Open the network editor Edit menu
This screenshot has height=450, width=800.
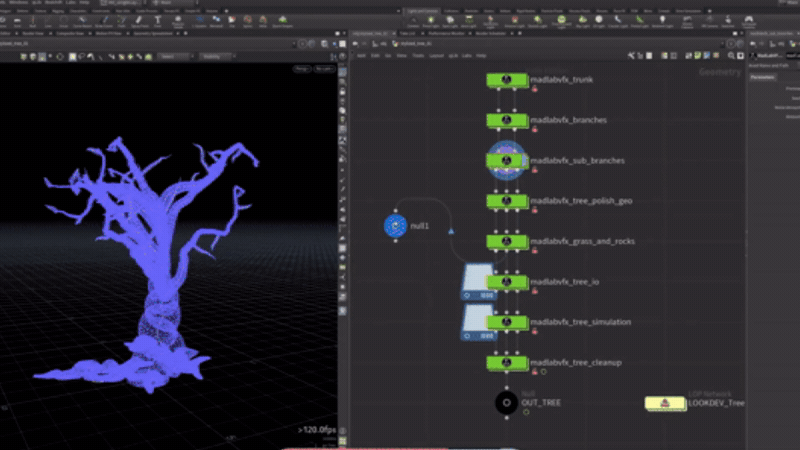tap(375, 56)
